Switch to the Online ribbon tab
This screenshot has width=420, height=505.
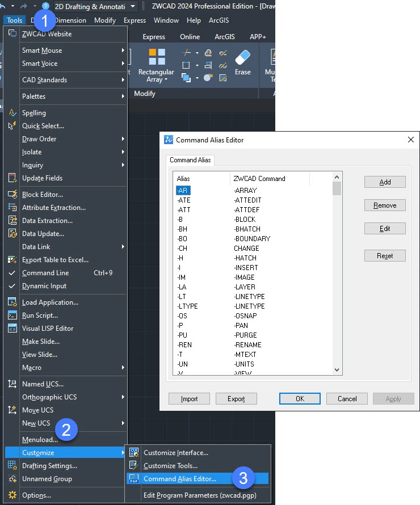190,37
